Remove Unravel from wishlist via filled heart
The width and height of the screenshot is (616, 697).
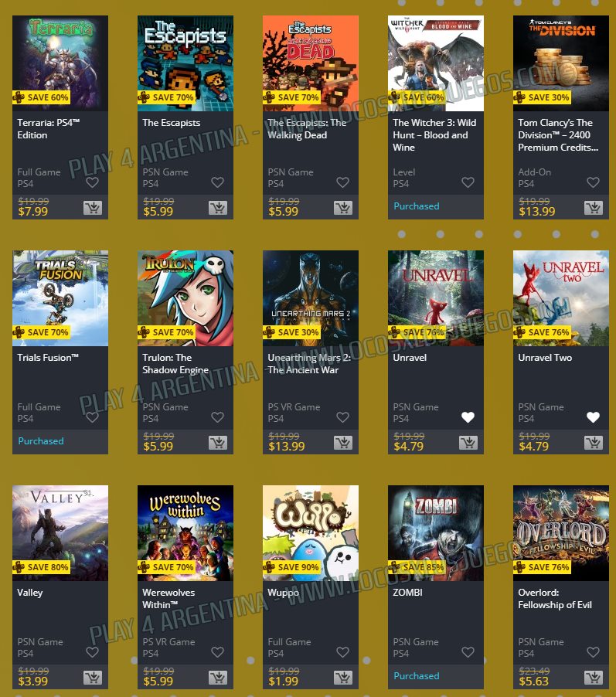click(468, 417)
